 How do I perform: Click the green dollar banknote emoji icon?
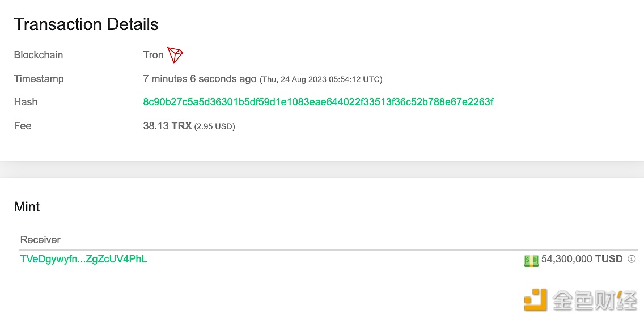click(x=531, y=260)
